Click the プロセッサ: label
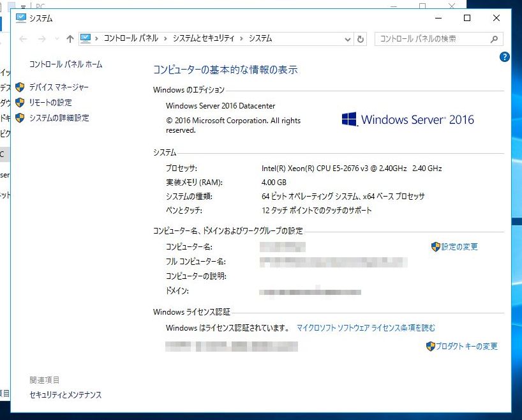 coord(181,169)
